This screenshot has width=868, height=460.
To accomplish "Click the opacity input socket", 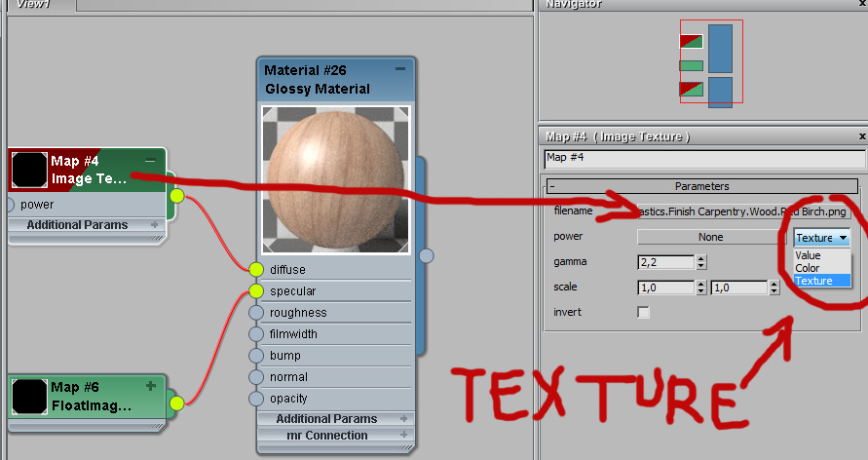I will (256, 399).
